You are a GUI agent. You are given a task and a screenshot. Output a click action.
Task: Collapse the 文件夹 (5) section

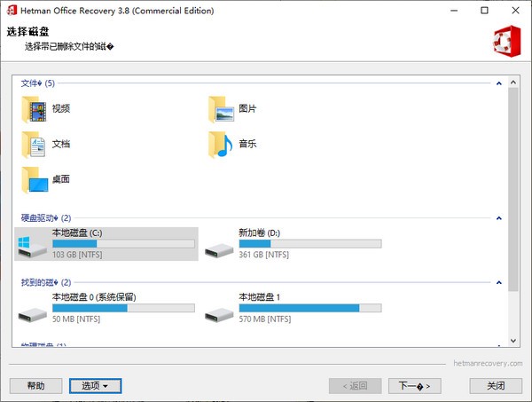point(498,83)
